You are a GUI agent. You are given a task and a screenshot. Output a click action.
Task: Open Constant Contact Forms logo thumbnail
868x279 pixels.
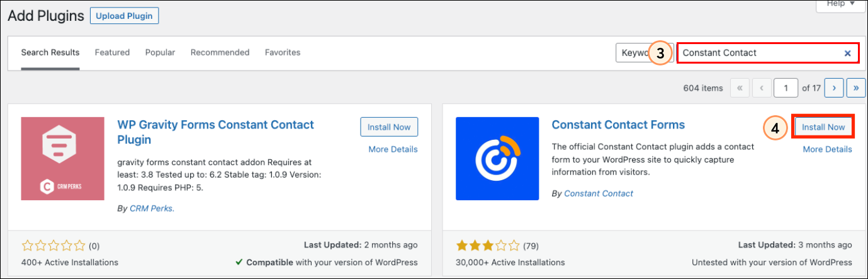click(497, 159)
